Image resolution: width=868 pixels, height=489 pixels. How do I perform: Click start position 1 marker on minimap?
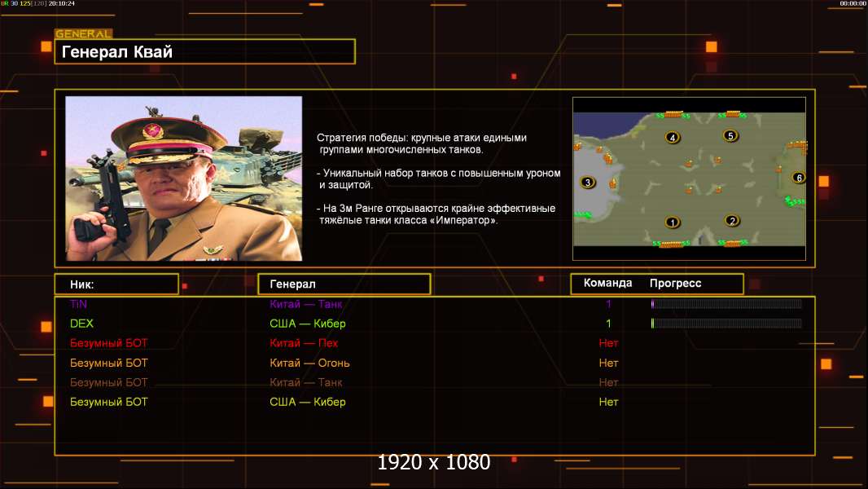coord(672,222)
